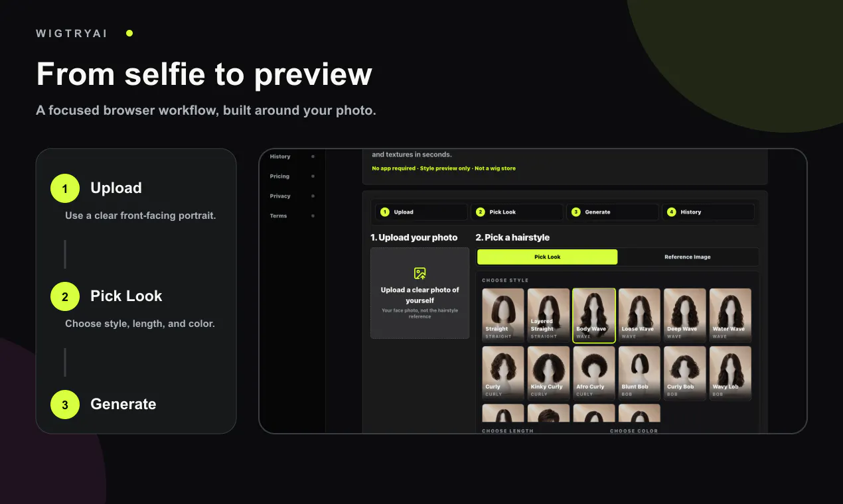This screenshot has height=504, width=843.
Task: Pick the Curly Bob hairstyle
Action: click(685, 373)
